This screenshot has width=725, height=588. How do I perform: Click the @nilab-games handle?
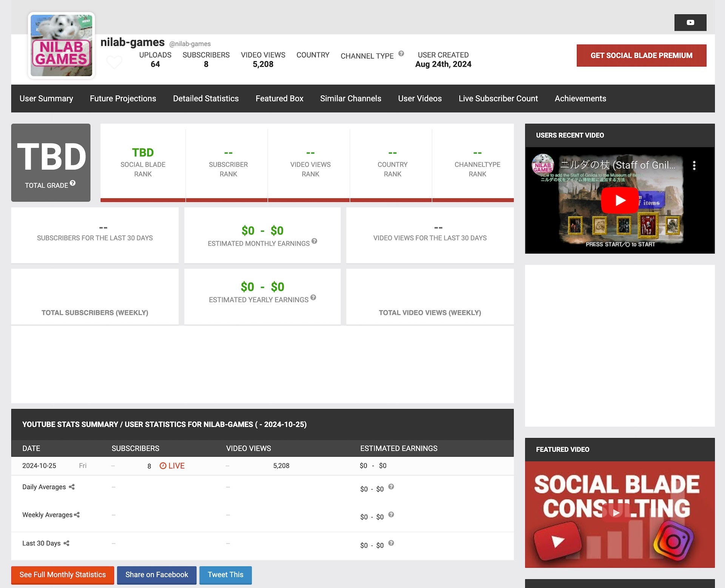pyautogui.click(x=190, y=44)
